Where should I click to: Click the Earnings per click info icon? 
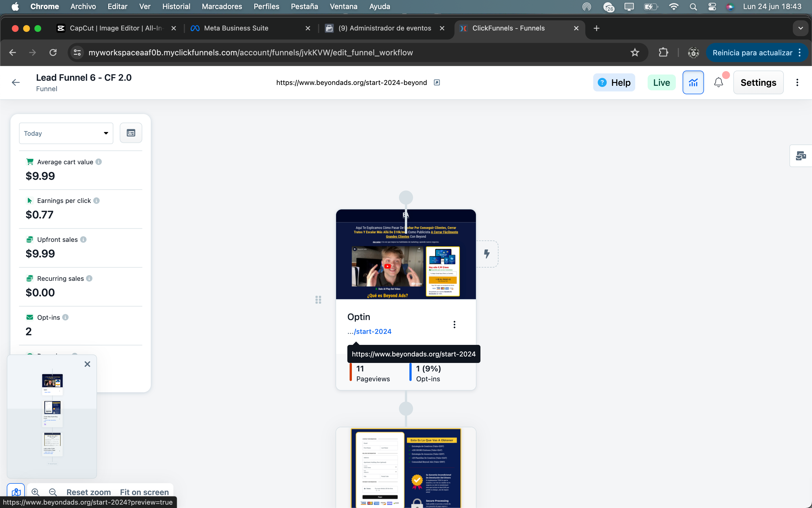tap(97, 201)
